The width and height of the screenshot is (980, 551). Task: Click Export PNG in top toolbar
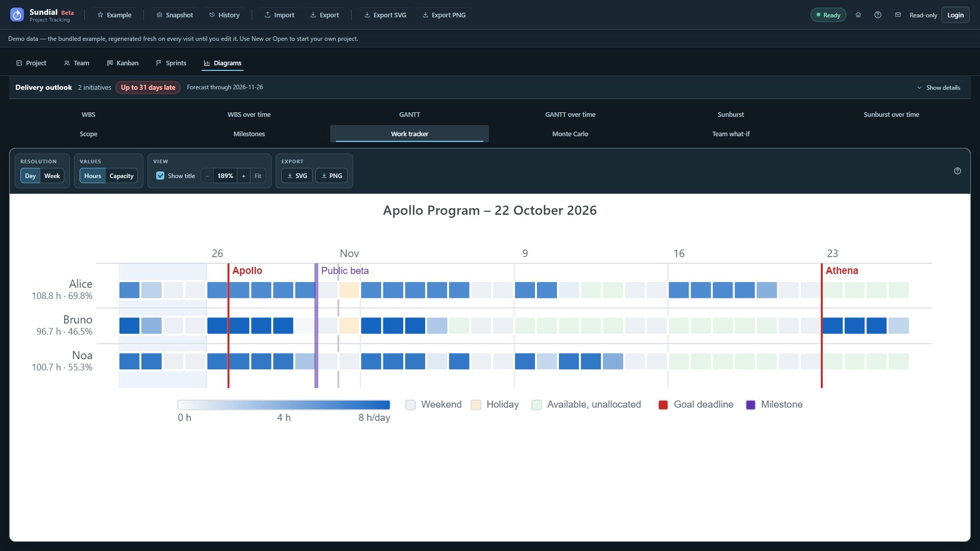444,15
